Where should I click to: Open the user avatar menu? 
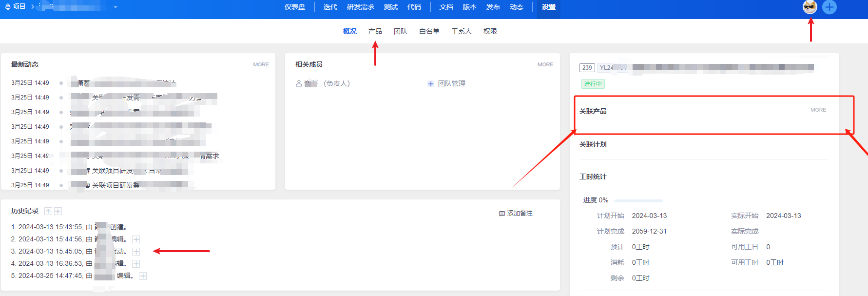[810, 7]
